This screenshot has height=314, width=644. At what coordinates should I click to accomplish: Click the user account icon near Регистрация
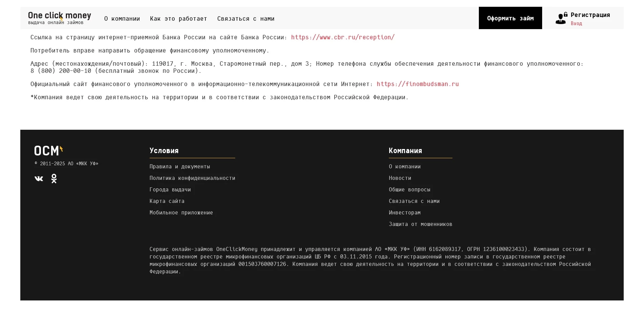pyautogui.click(x=561, y=18)
